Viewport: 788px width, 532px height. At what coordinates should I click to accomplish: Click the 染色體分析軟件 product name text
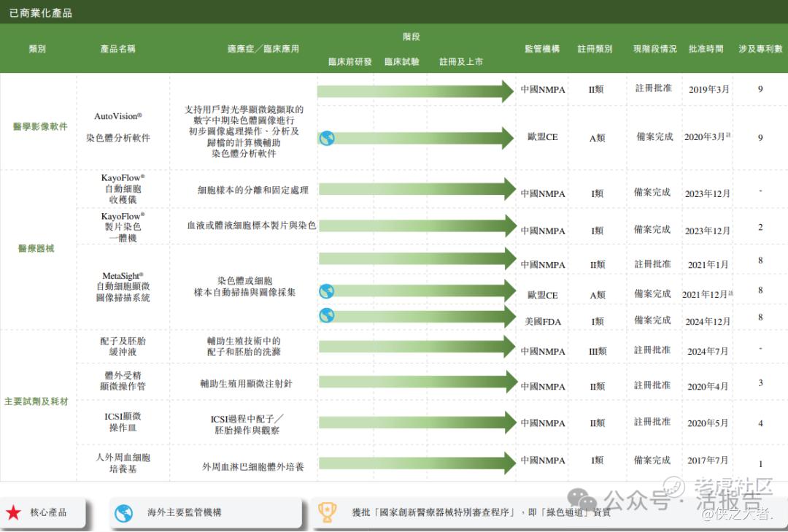(118, 138)
